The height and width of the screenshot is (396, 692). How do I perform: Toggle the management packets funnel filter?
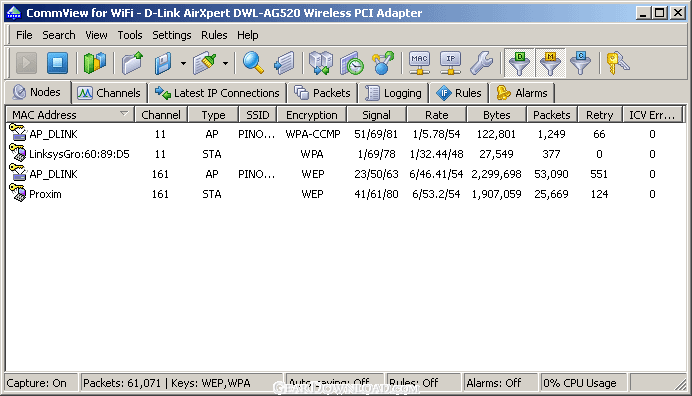[x=550, y=63]
